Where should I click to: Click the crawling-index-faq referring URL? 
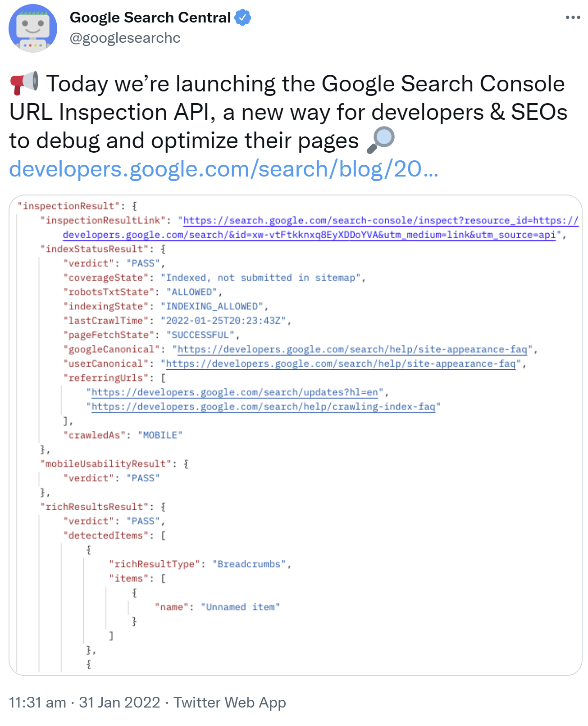[264, 407]
